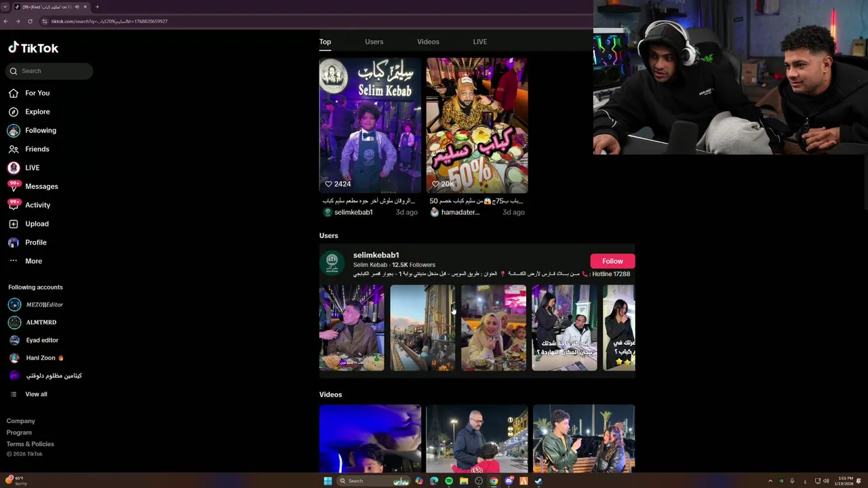
Task: Open the MEZO Editor followed account
Action: click(x=36, y=305)
